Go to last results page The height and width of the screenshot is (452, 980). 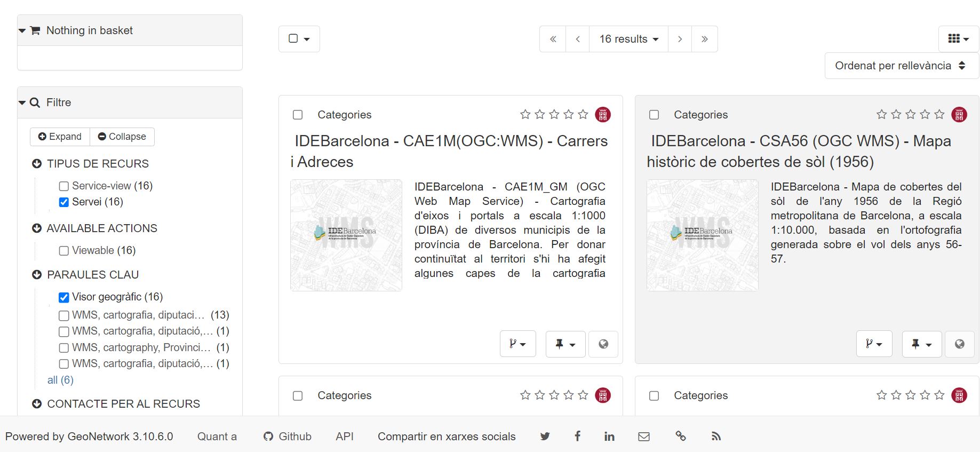705,39
